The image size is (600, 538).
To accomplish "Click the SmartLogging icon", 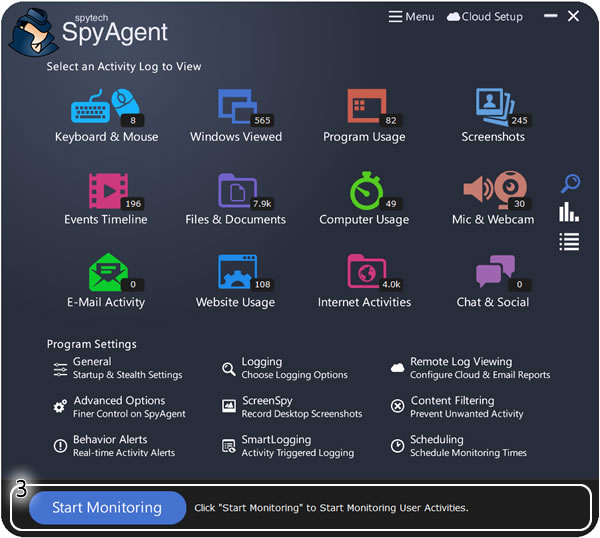I will click(229, 446).
